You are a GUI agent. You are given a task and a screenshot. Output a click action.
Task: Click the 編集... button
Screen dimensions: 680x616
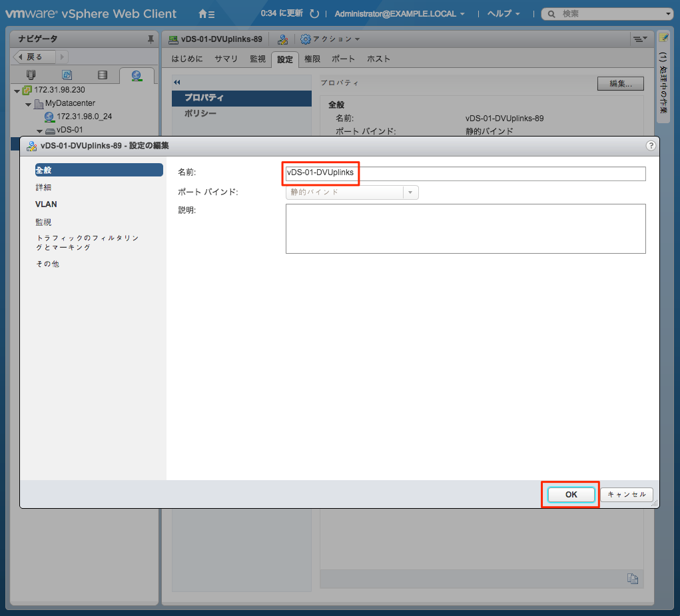click(x=620, y=84)
